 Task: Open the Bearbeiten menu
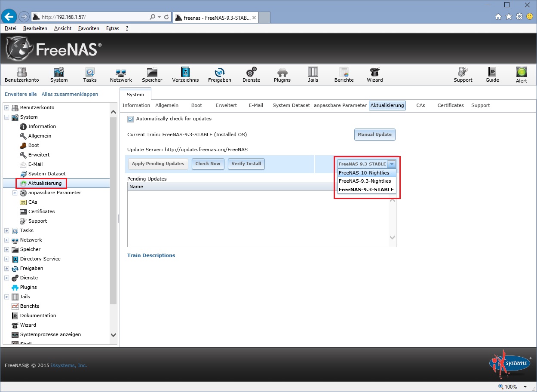point(35,28)
